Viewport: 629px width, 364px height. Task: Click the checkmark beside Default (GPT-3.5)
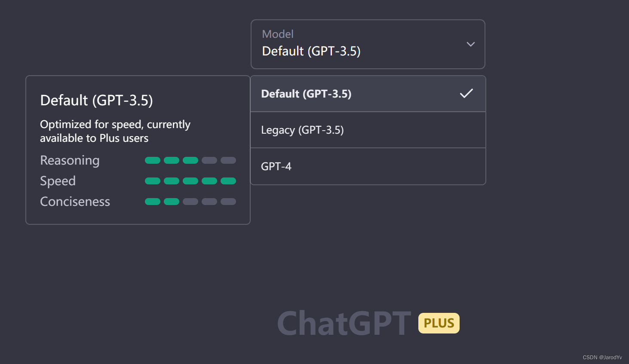click(466, 93)
